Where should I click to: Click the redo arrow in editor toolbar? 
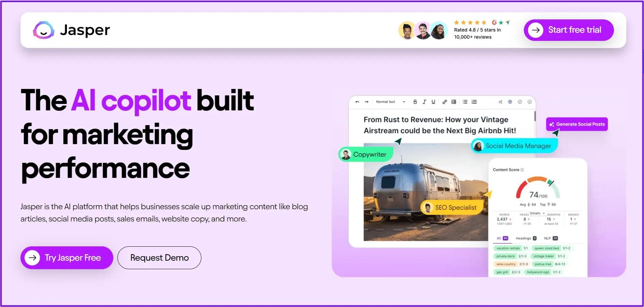(367, 102)
